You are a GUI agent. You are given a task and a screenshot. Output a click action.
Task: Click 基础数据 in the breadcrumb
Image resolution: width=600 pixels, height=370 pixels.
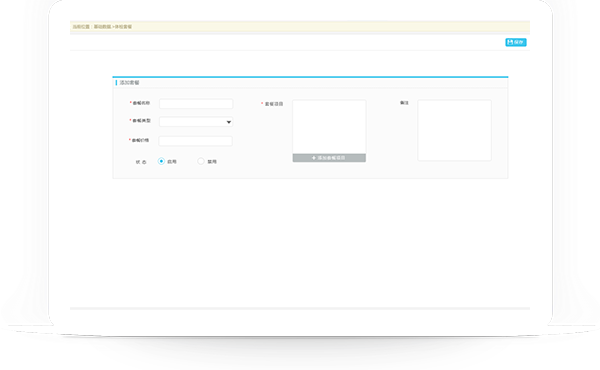pyautogui.click(x=102, y=27)
